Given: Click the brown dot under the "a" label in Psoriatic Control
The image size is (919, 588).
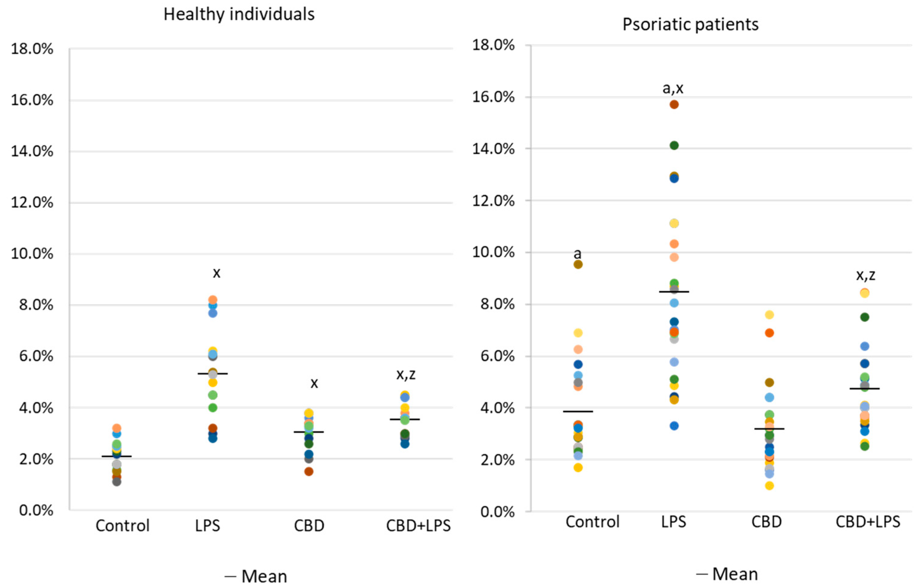Looking at the screenshot, I should point(578,265).
